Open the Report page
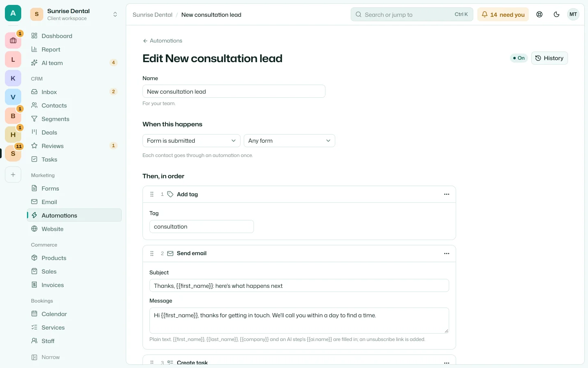The width and height of the screenshot is (588, 368). 74,49
